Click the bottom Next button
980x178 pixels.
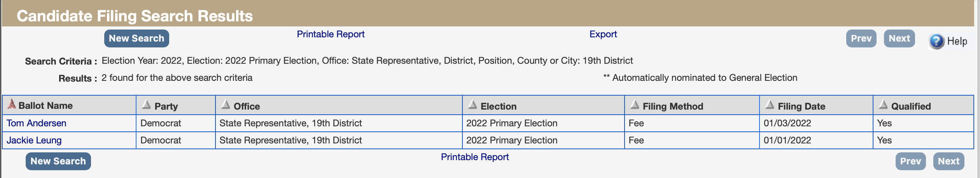[x=948, y=161]
